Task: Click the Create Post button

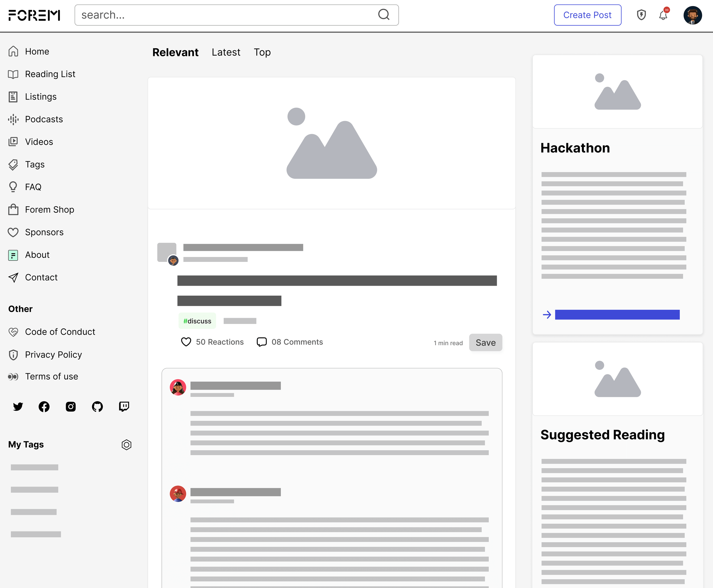Action: [587, 15]
